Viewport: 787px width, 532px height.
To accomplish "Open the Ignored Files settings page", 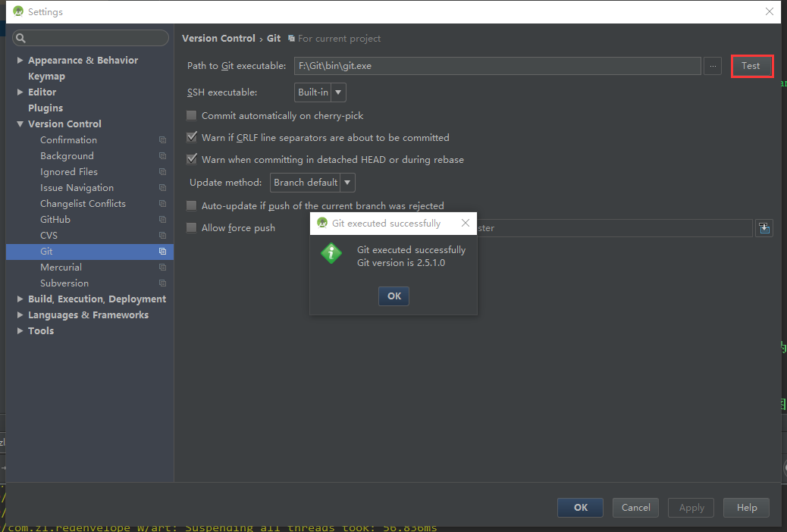I will click(69, 171).
